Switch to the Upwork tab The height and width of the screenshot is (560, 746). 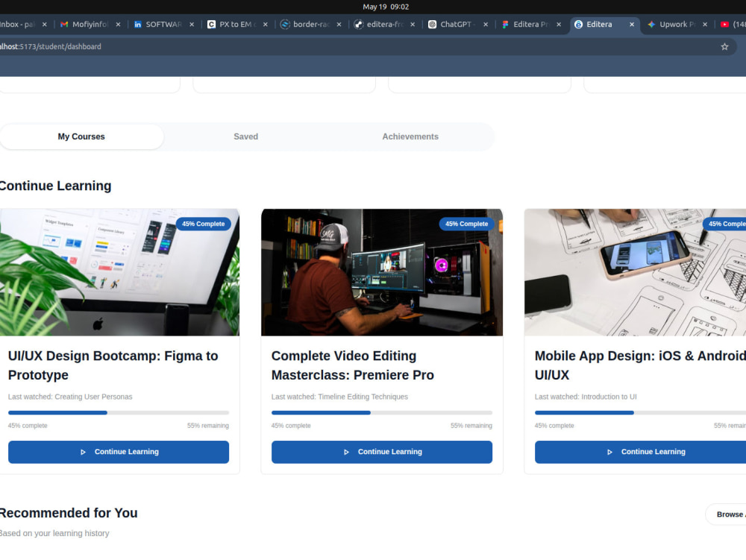tap(677, 25)
